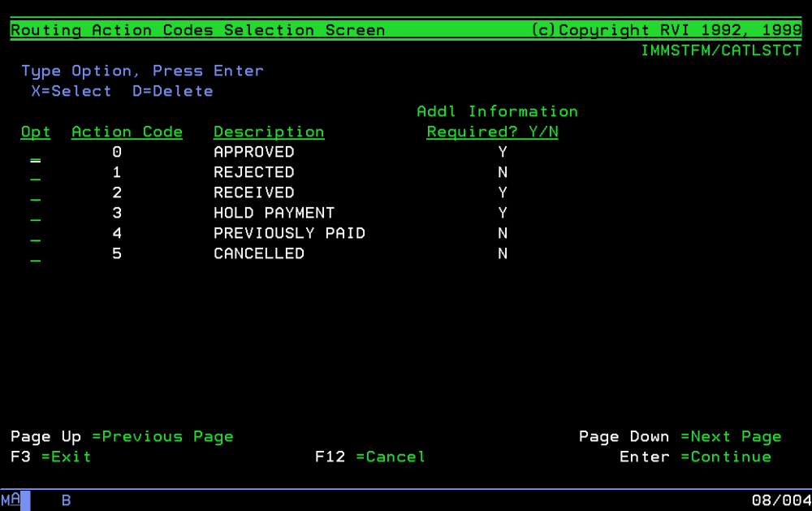Click the F12 =Cancel function key label
This screenshot has height=511, width=812.
pyautogui.click(x=369, y=457)
